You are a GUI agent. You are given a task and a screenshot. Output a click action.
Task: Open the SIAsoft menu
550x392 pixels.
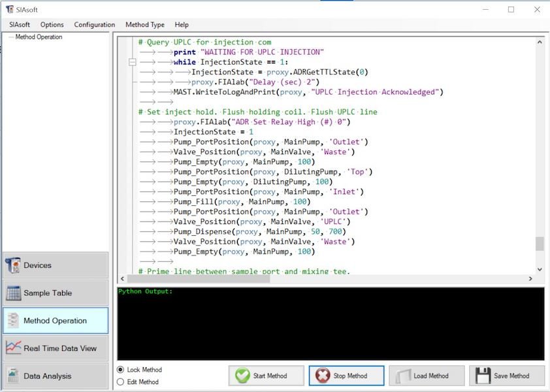click(20, 25)
